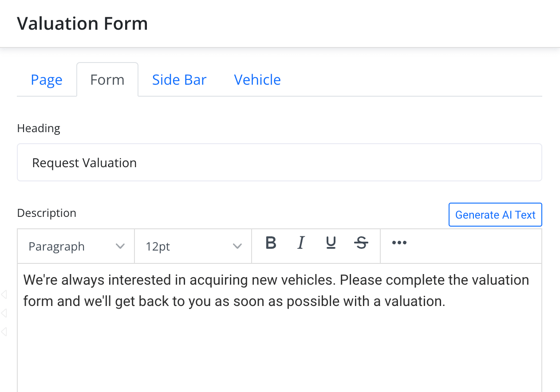Viewport: 560px width, 392px height.
Task: Toggle bold formatting in the description editor
Action: click(271, 243)
